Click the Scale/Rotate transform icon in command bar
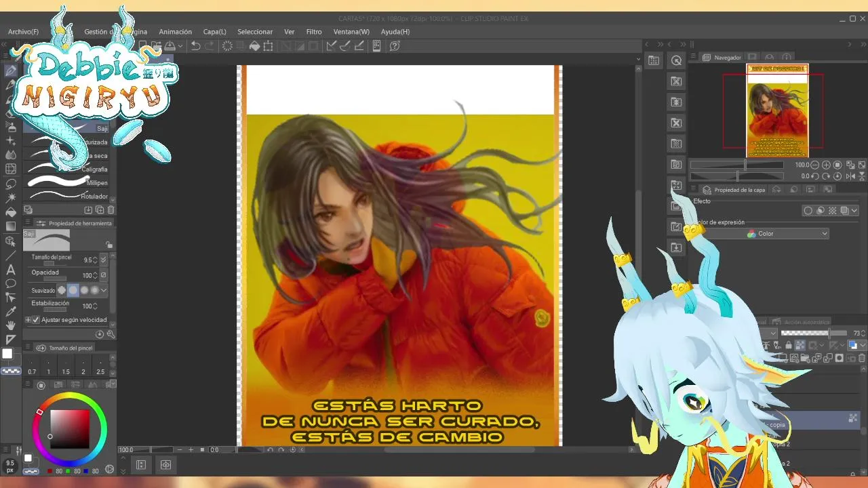The image size is (868, 488). [269, 46]
